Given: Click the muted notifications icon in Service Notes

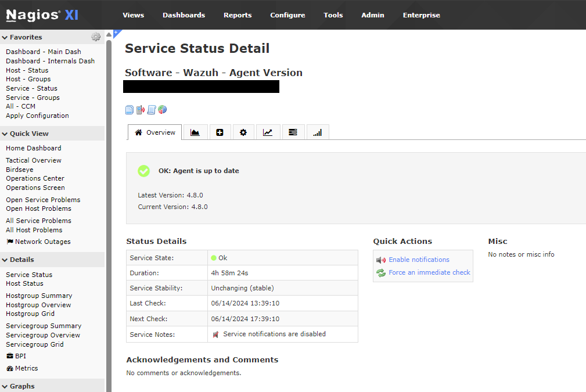Looking at the screenshot, I should tap(215, 335).
